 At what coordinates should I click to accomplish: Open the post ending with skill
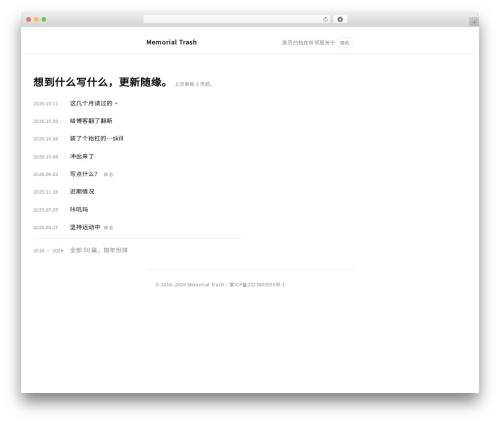pyautogui.click(x=97, y=138)
